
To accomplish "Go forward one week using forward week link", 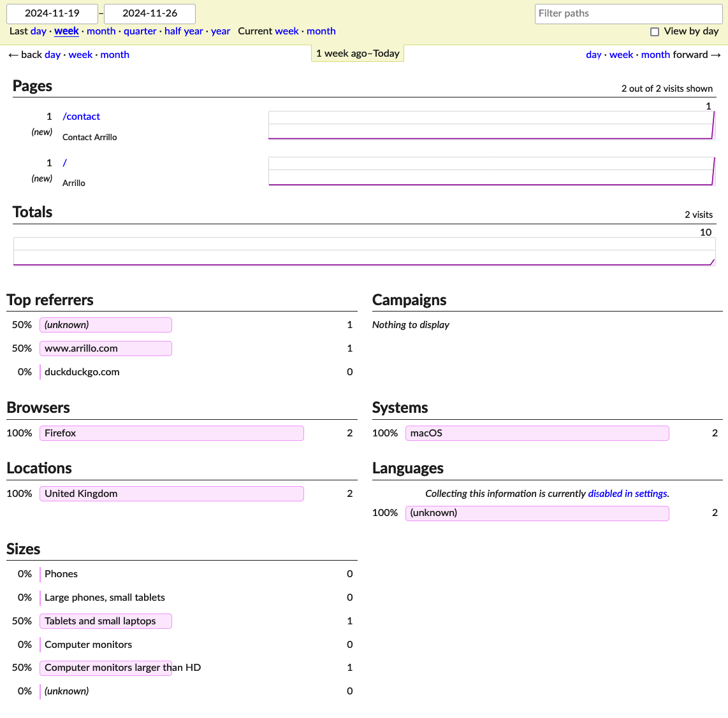I will click(621, 54).
